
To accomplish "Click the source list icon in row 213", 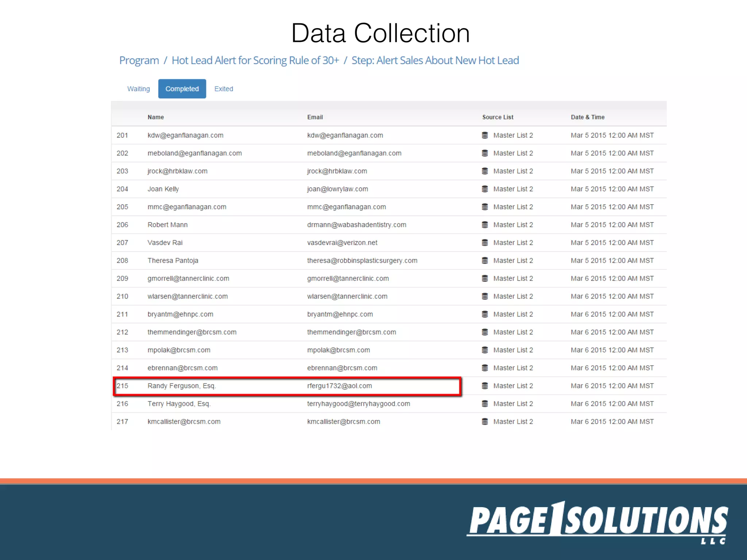I will (x=485, y=350).
